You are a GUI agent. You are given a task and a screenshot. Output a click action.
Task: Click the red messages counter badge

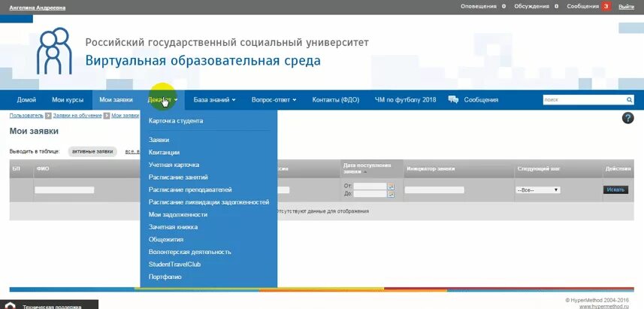(x=606, y=6)
